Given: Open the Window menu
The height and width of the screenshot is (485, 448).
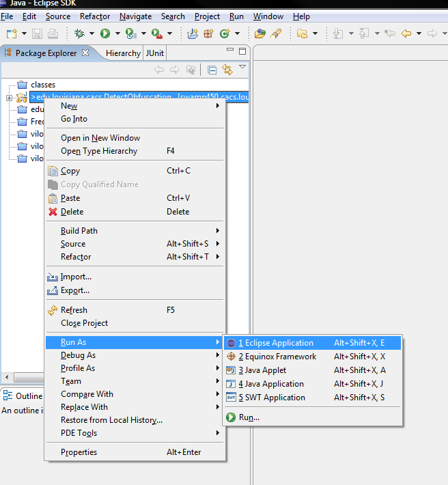Looking at the screenshot, I should click(268, 16).
